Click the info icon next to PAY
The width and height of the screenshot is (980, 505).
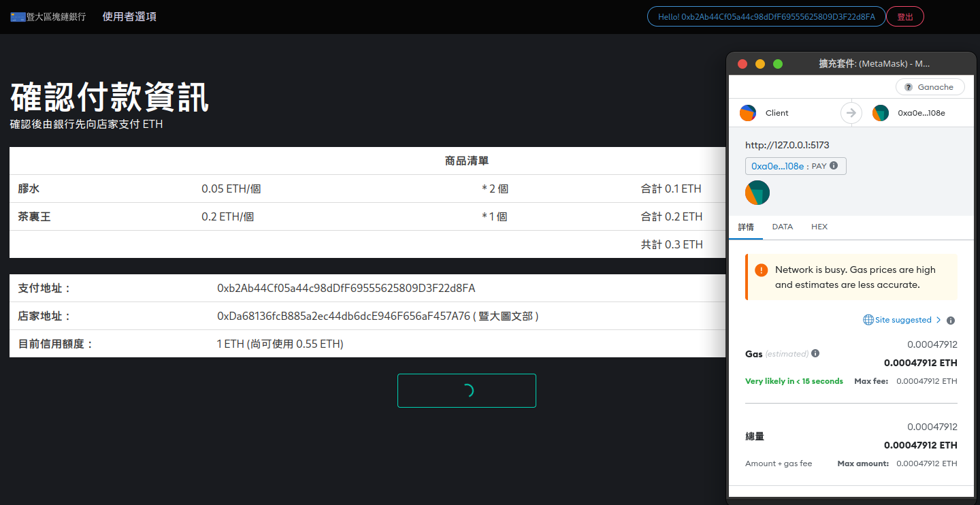(834, 166)
